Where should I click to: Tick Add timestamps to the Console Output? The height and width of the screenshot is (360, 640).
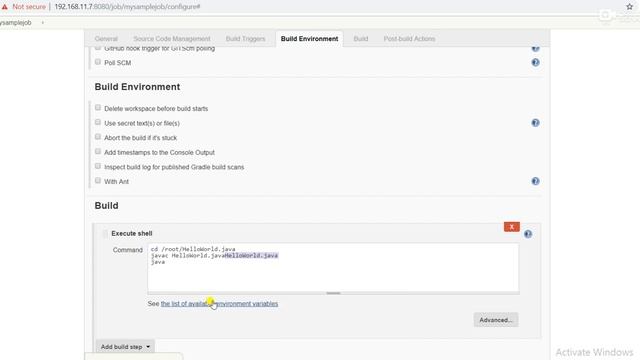click(98, 152)
